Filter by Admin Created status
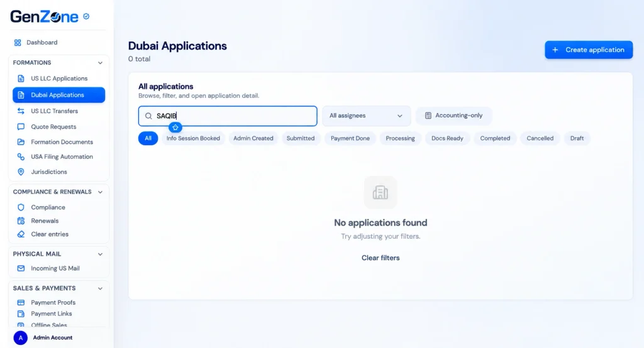The image size is (644, 348). click(253, 138)
